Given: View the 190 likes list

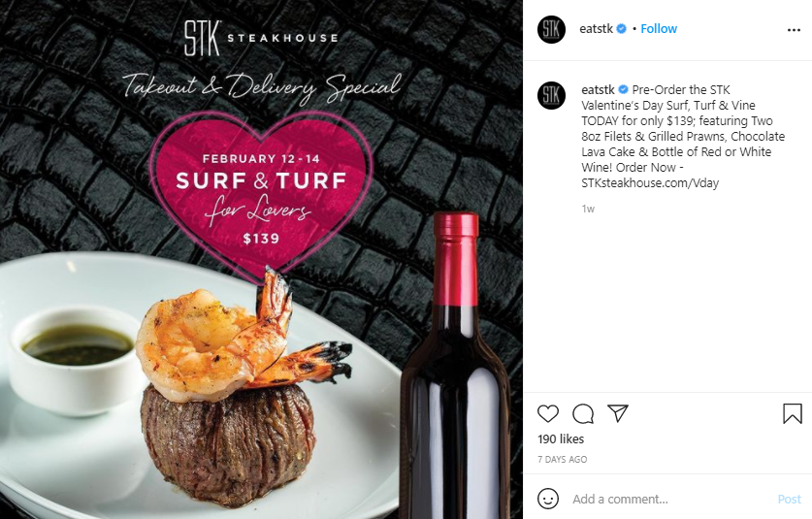Looking at the screenshot, I should coord(560,439).
